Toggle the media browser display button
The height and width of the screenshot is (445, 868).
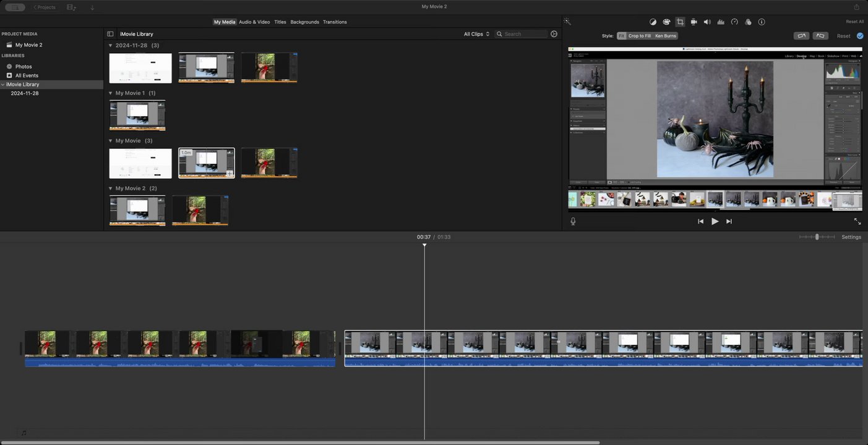click(71, 7)
